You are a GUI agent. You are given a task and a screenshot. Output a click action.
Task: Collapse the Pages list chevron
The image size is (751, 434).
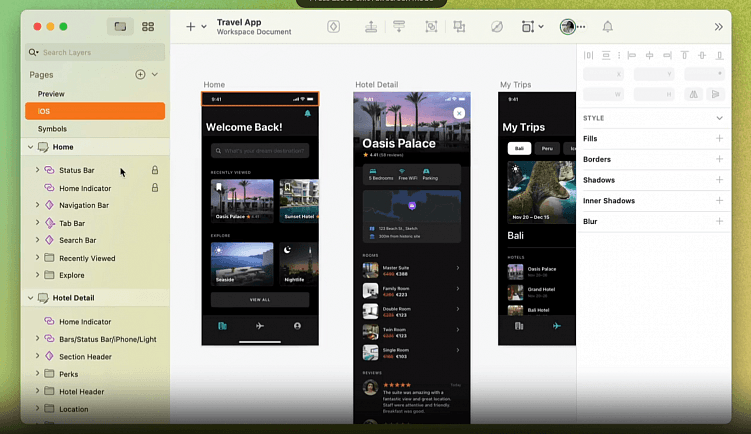155,74
